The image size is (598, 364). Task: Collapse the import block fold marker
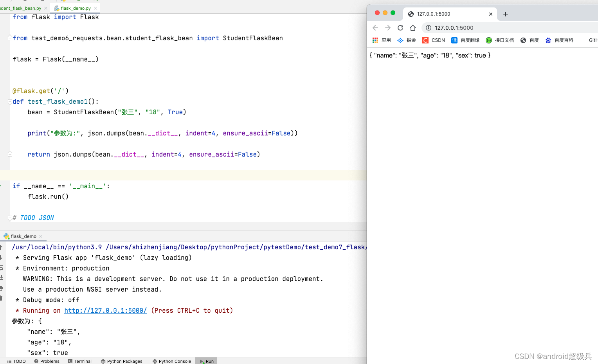[10, 38]
